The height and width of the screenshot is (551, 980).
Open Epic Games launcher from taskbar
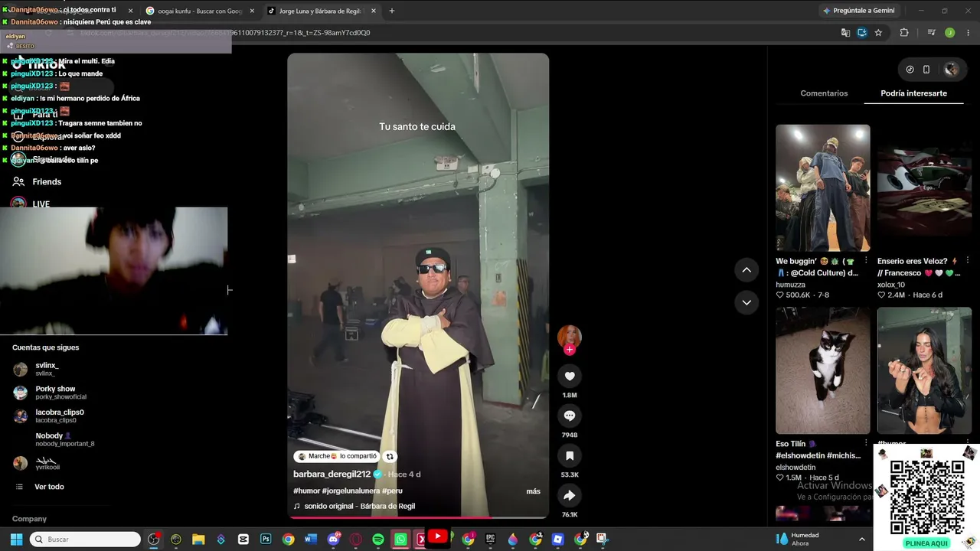(x=491, y=540)
